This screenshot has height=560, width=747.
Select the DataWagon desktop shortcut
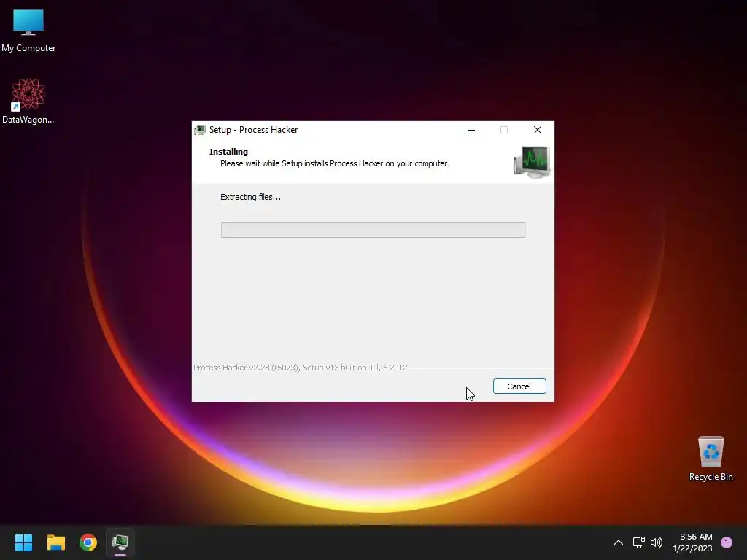28,101
